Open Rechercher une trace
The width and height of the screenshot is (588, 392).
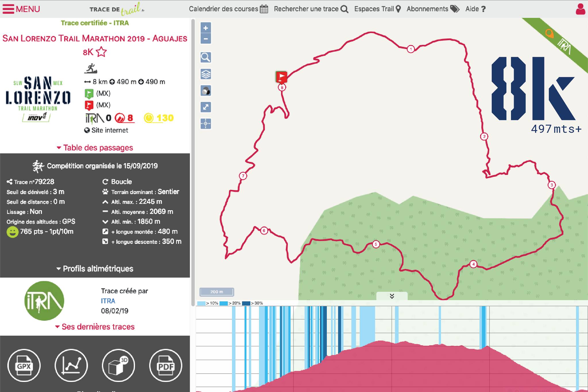(x=311, y=9)
